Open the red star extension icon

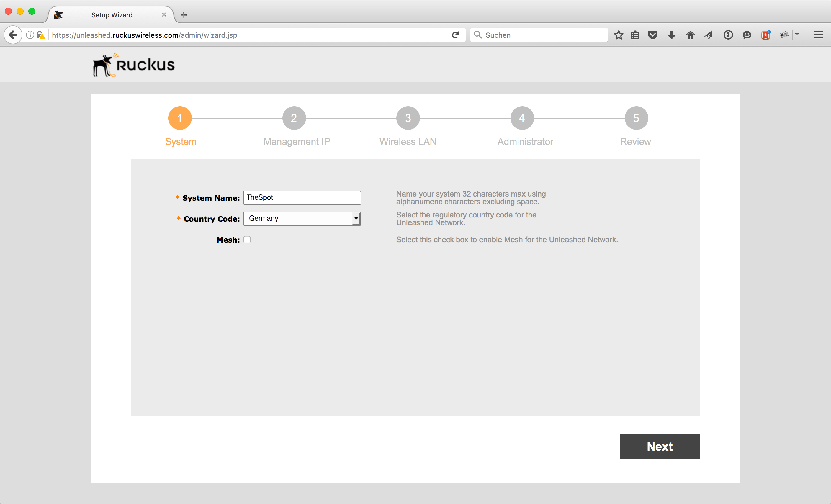click(765, 35)
